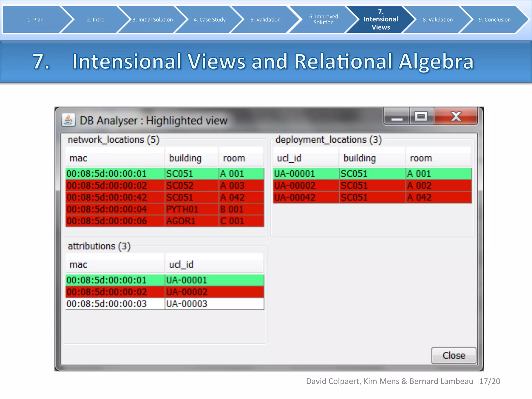Click network_locations room column header
The width and height of the screenshot is (532, 399).
(x=241, y=158)
